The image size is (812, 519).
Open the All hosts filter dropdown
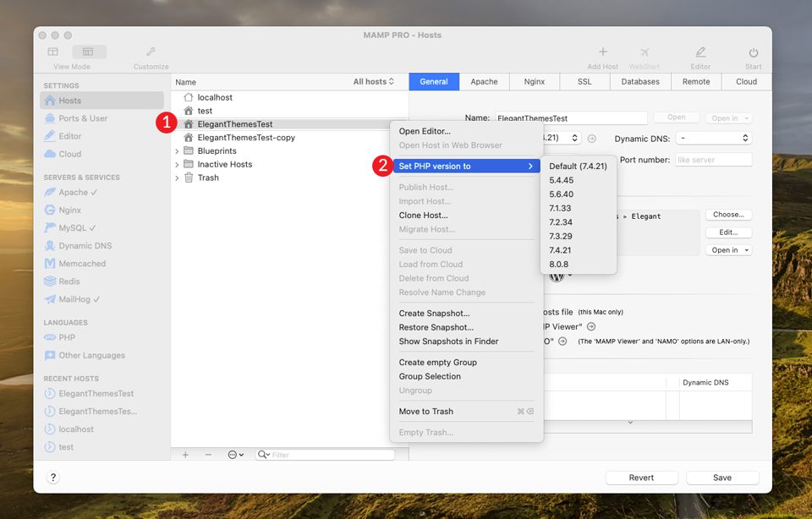click(374, 82)
